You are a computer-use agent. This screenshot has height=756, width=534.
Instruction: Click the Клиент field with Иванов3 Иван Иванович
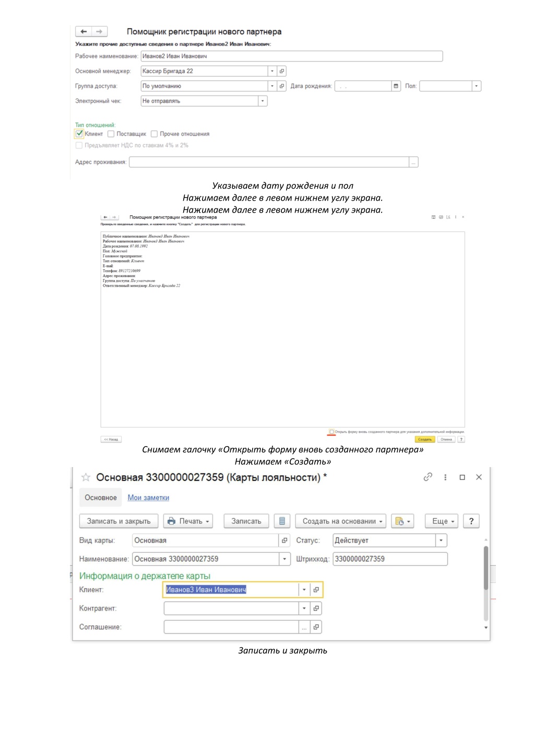pyautogui.click(x=231, y=590)
